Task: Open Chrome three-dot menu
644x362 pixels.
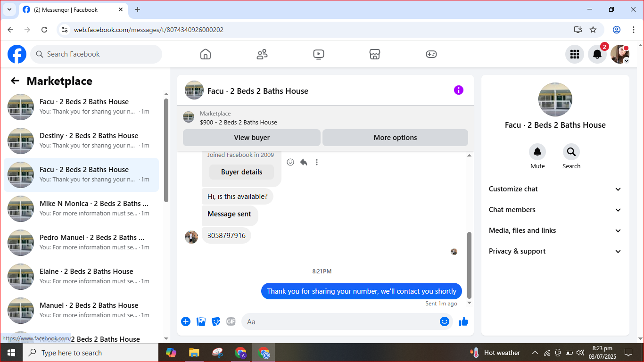Action: 634,30
